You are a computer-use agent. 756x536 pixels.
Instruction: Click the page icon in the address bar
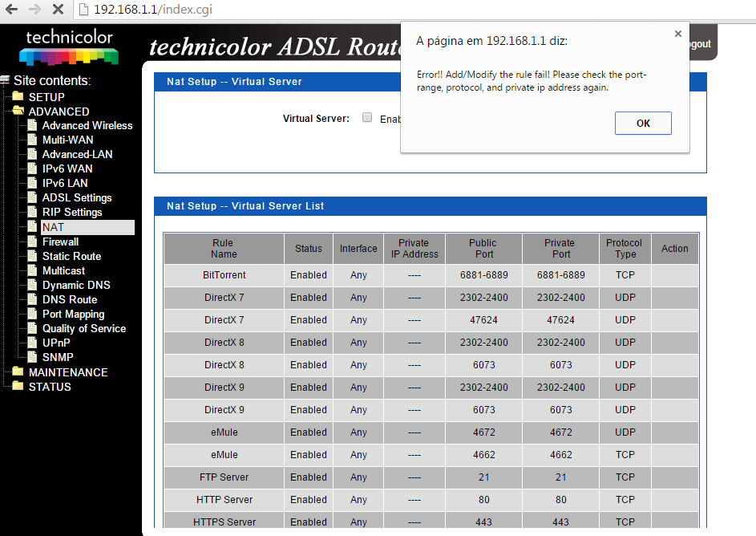click(83, 10)
